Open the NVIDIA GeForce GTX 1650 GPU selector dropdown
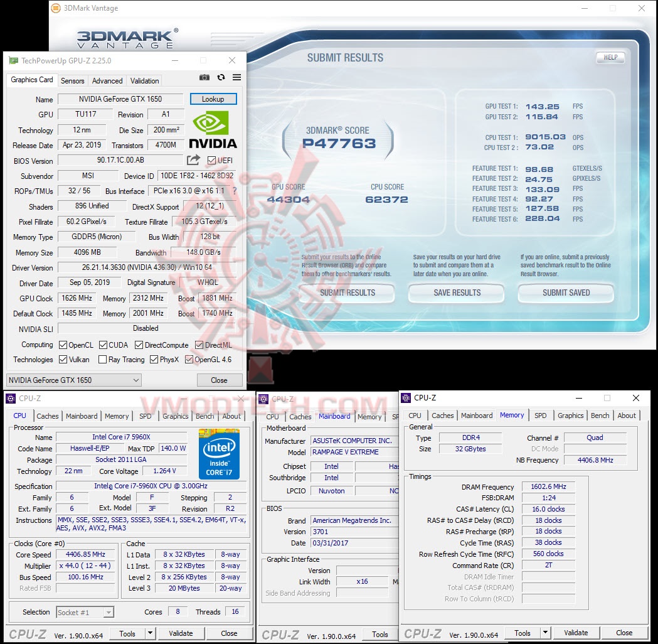 coord(74,380)
